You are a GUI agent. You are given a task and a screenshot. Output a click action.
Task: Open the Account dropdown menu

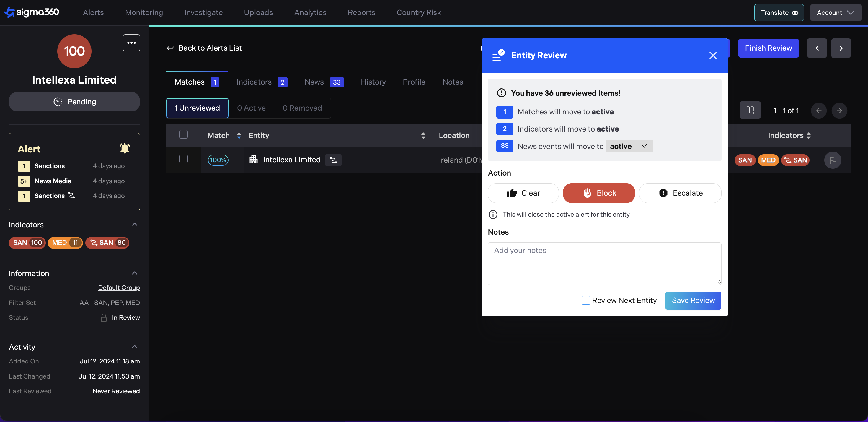(x=835, y=12)
